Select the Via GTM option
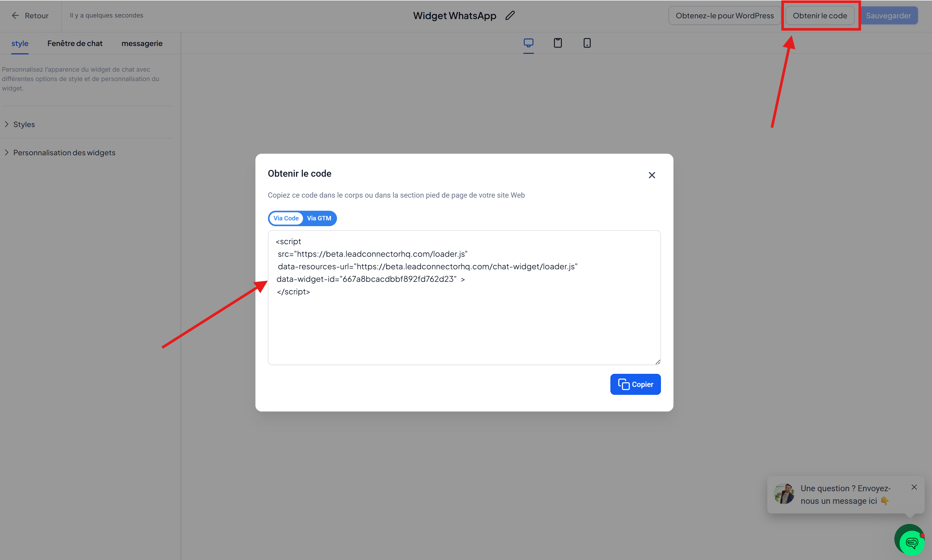Viewport: 932px width, 560px height. point(319,218)
